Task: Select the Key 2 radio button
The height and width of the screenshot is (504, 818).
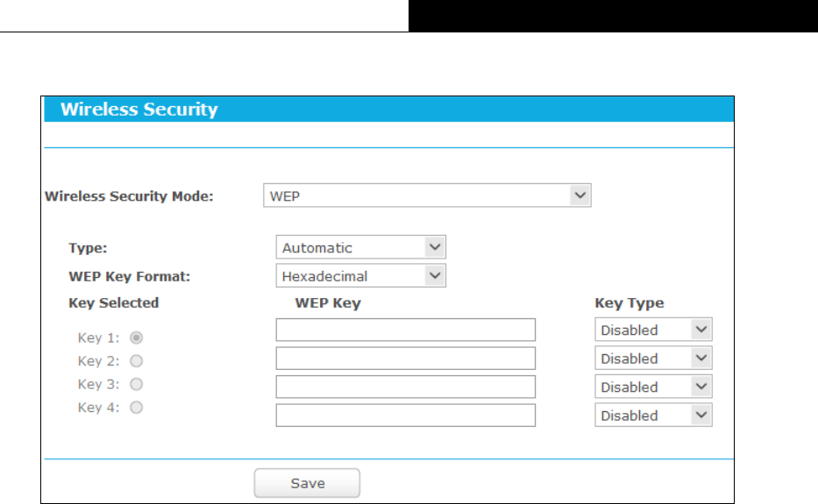Action: click(137, 360)
